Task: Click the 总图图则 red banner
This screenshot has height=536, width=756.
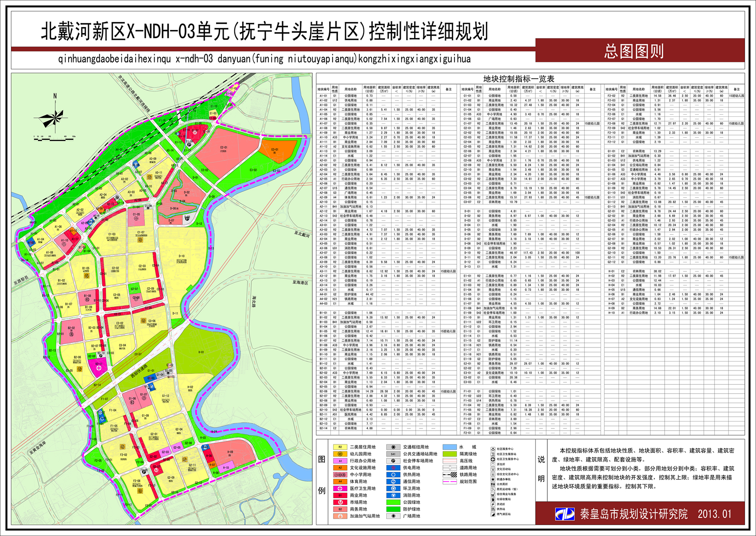Action: pyautogui.click(x=640, y=50)
